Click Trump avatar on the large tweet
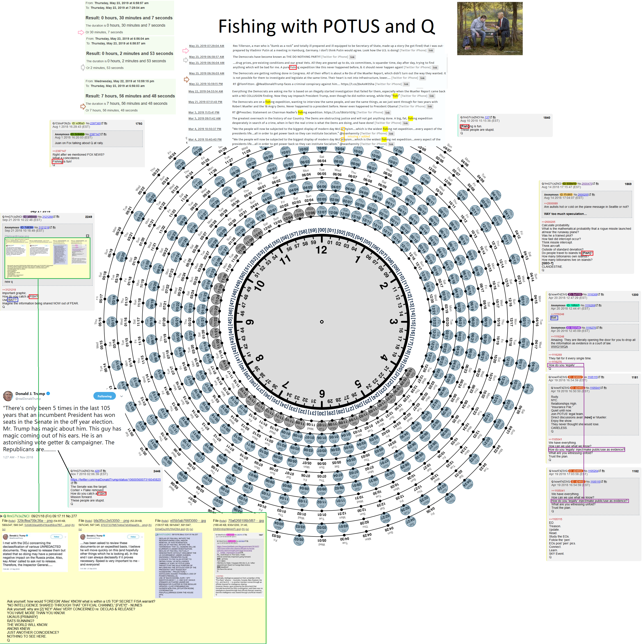Screen dimensions: 644x644 point(8,396)
